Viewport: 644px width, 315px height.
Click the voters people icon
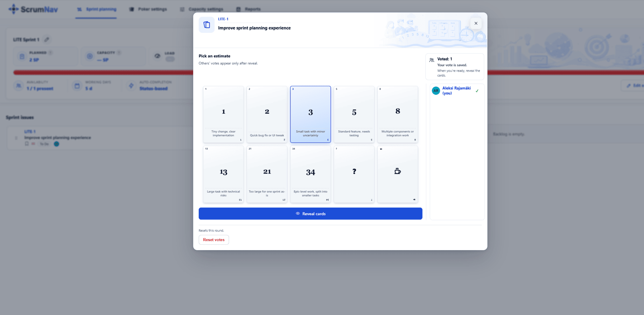[x=432, y=60]
